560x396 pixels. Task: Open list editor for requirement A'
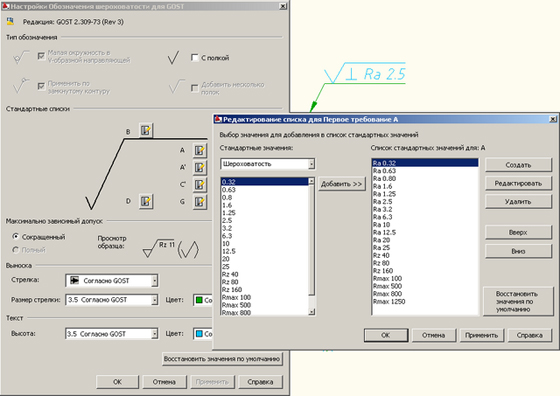(200, 167)
